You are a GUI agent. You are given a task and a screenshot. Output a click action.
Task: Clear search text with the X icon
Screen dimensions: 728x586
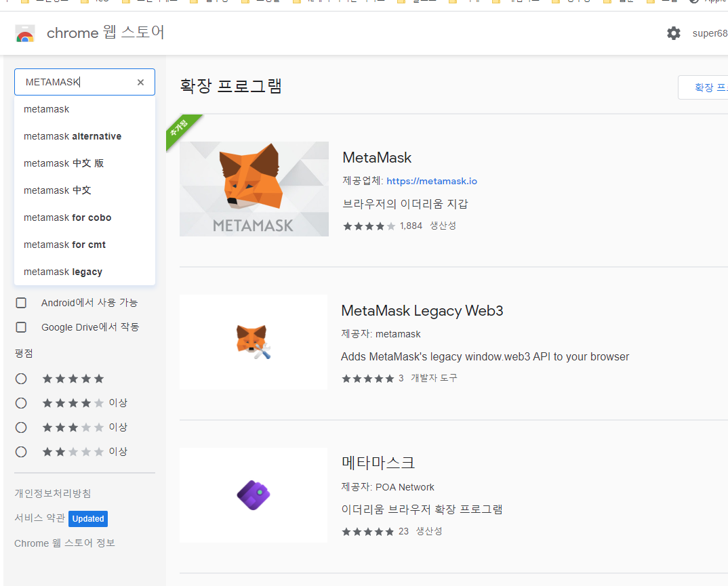click(x=141, y=82)
